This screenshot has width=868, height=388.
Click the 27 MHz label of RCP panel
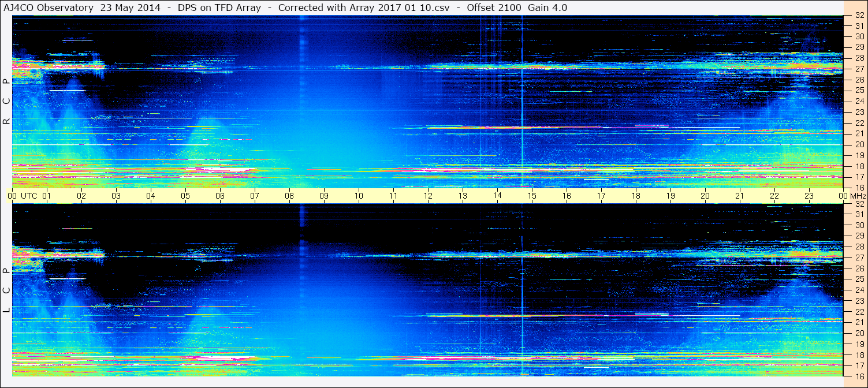[859, 69]
